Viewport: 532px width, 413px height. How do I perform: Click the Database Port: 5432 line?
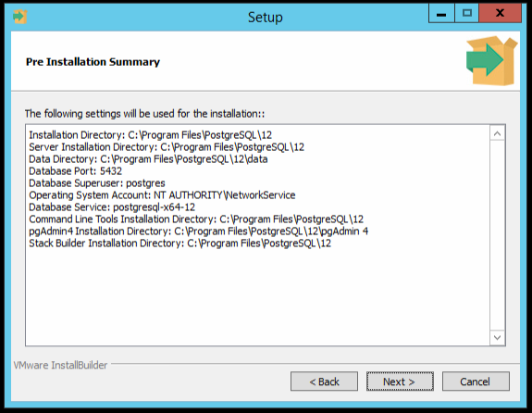(75, 170)
